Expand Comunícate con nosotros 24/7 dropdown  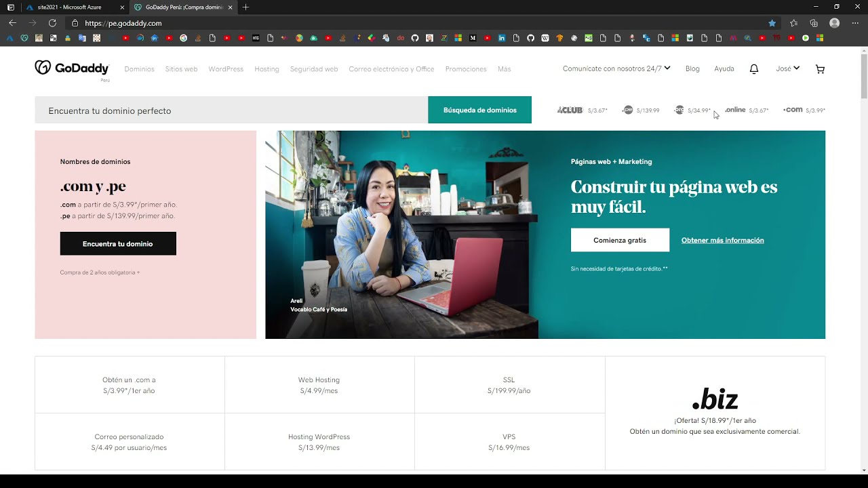[616, 68]
